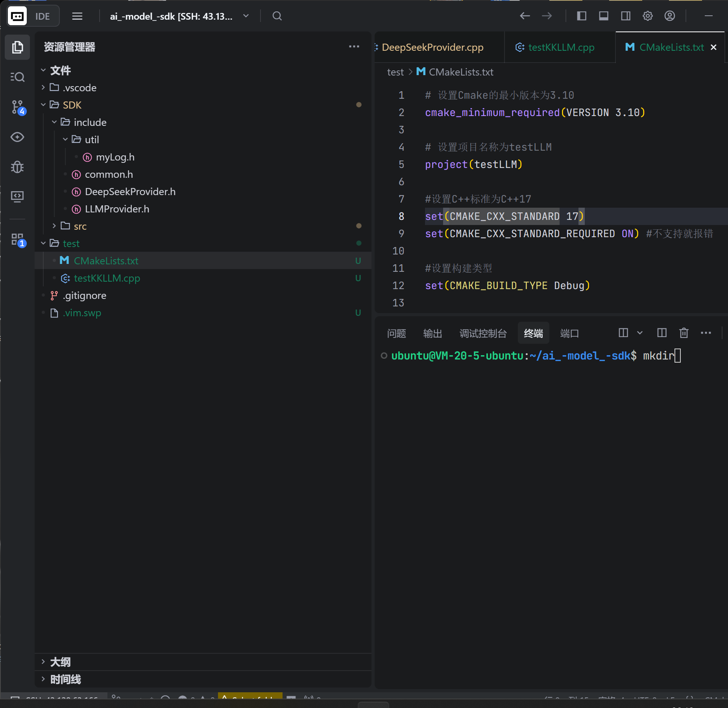Place cursor on project(testLLM) line

[473, 164]
